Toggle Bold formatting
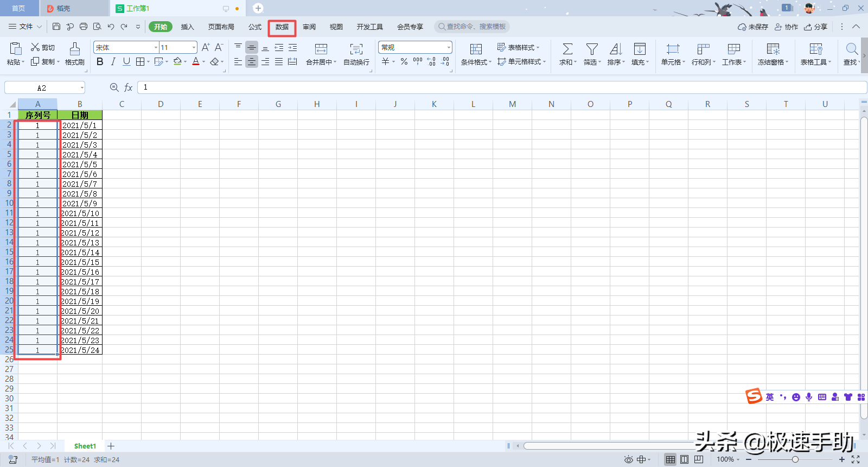This screenshot has width=868, height=467. click(100, 62)
